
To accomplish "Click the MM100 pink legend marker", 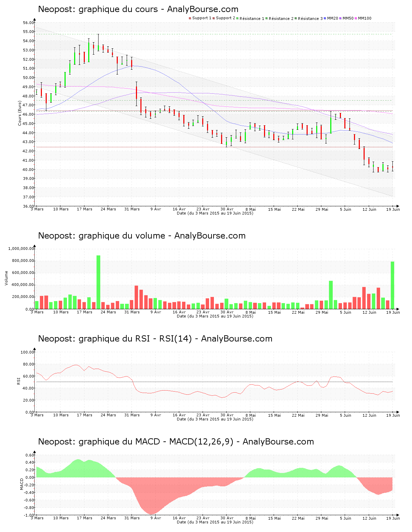I will pyautogui.click(x=356, y=18).
